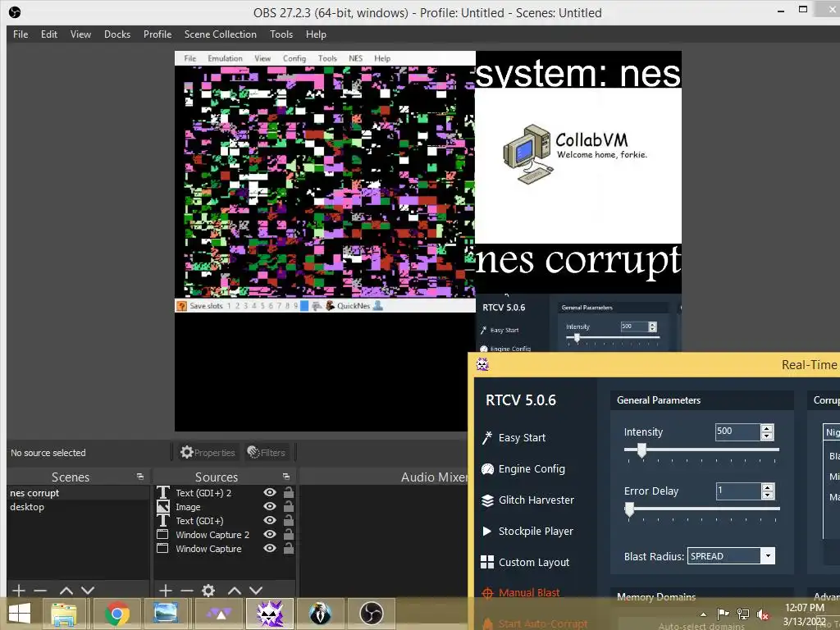Lock the Window Capture source

point(288,548)
